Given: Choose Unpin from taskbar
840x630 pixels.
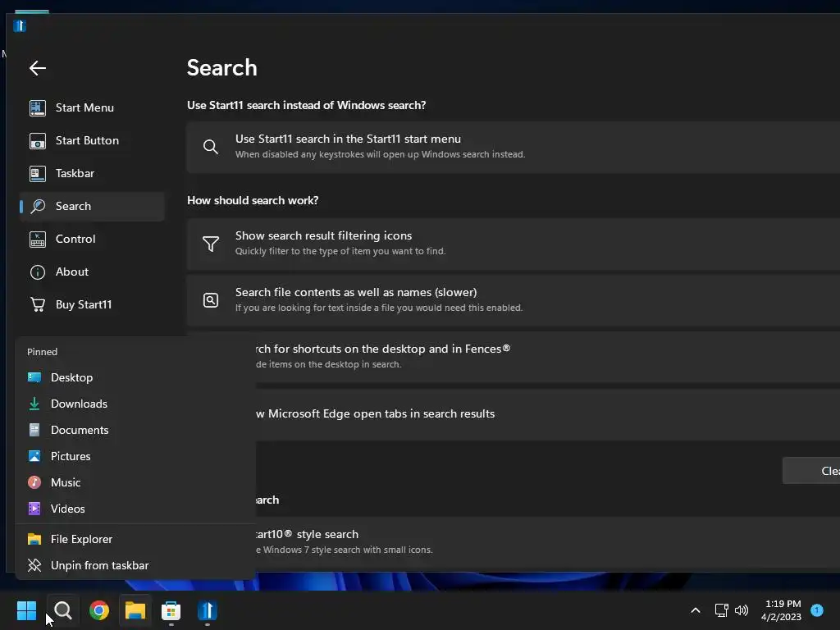Looking at the screenshot, I should click(135, 566).
